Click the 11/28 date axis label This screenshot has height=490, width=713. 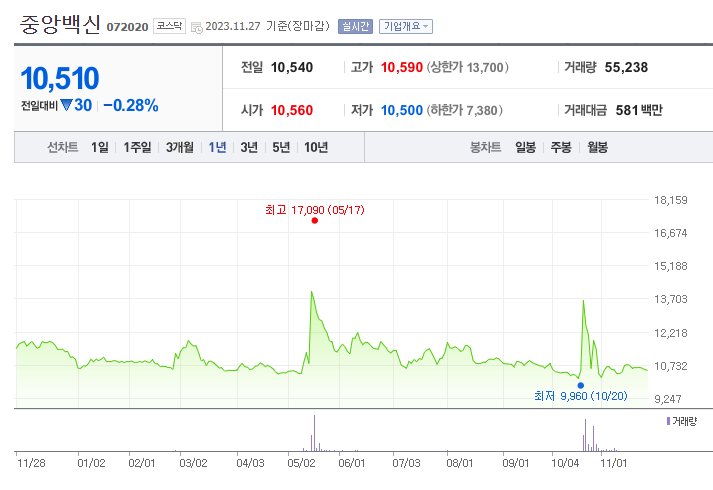[31, 463]
